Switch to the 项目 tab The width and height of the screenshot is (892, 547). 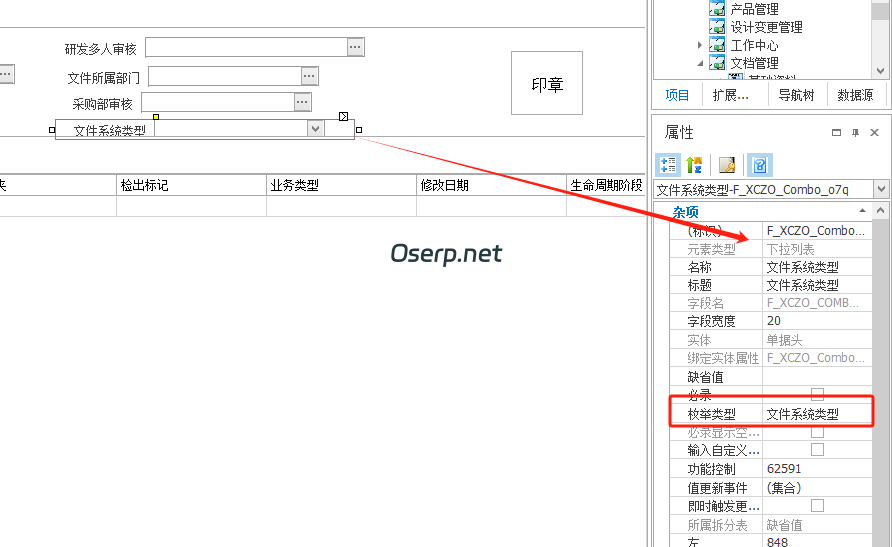coord(677,95)
